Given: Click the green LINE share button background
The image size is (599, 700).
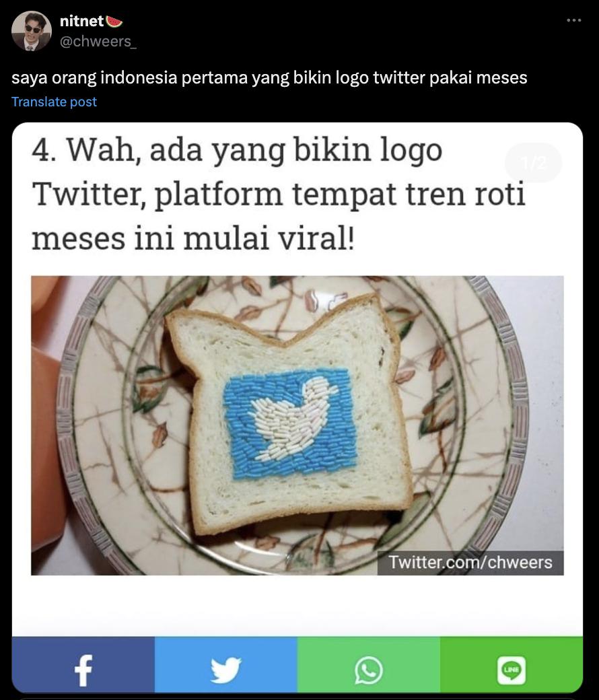Looking at the screenshot, I should pos(512,664).
